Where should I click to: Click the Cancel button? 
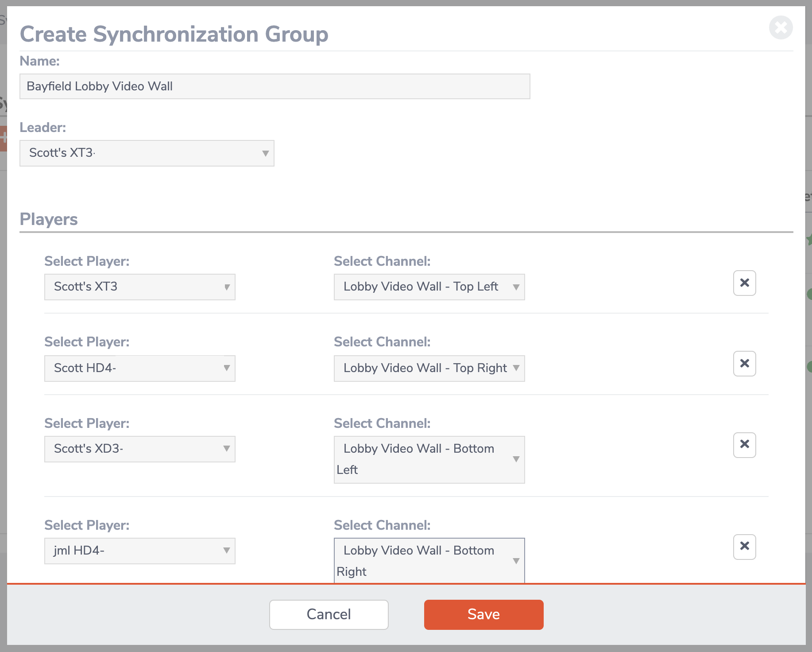[x=329, y=615]
